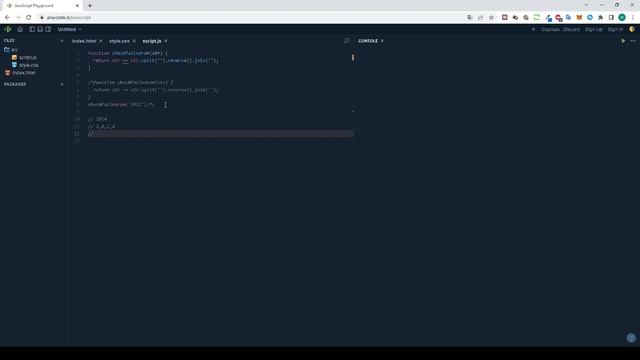Open the home icon in the app toolbar

tap(20, 29)
